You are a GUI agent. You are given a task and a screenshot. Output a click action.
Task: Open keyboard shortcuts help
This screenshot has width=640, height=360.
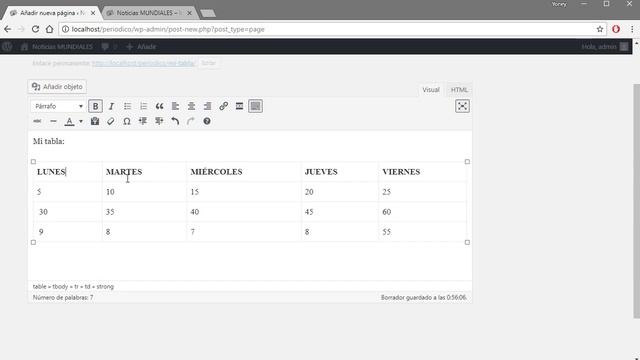207,121
